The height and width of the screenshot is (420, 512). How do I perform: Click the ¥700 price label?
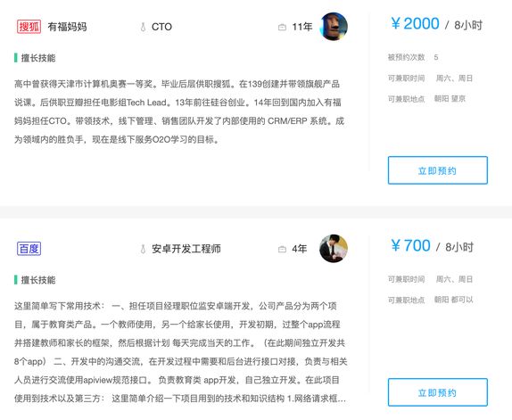point(411,246)
